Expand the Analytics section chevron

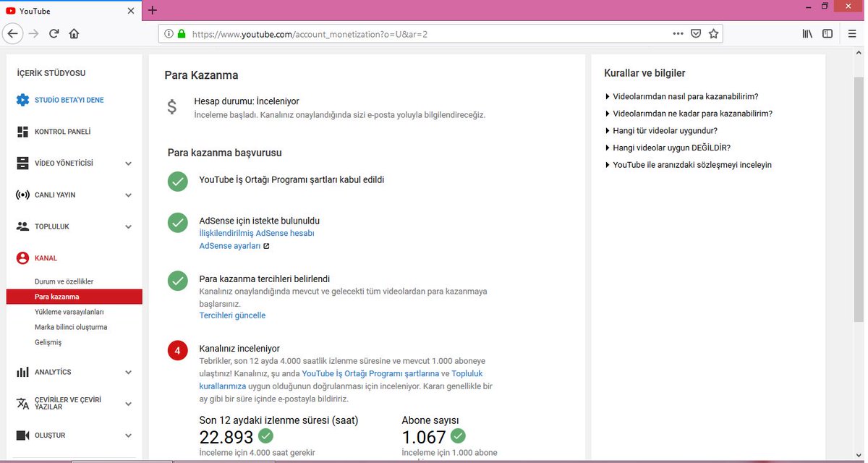click(x=129, y=373)
